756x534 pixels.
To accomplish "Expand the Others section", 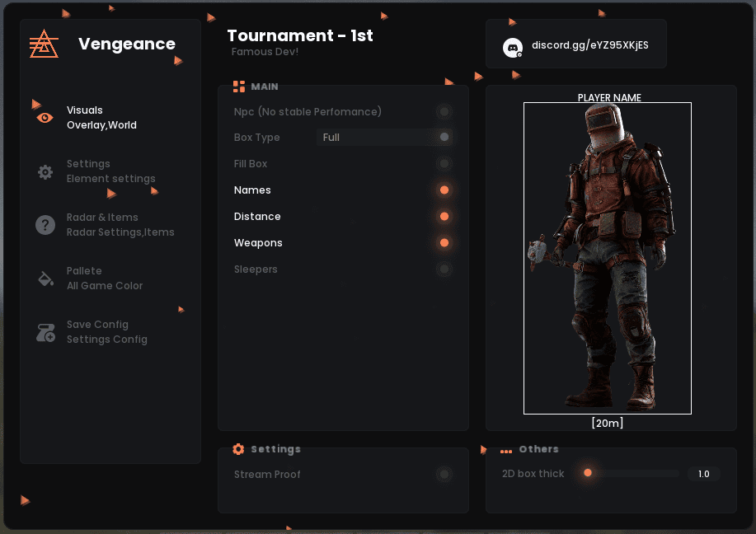I will 539,449.
